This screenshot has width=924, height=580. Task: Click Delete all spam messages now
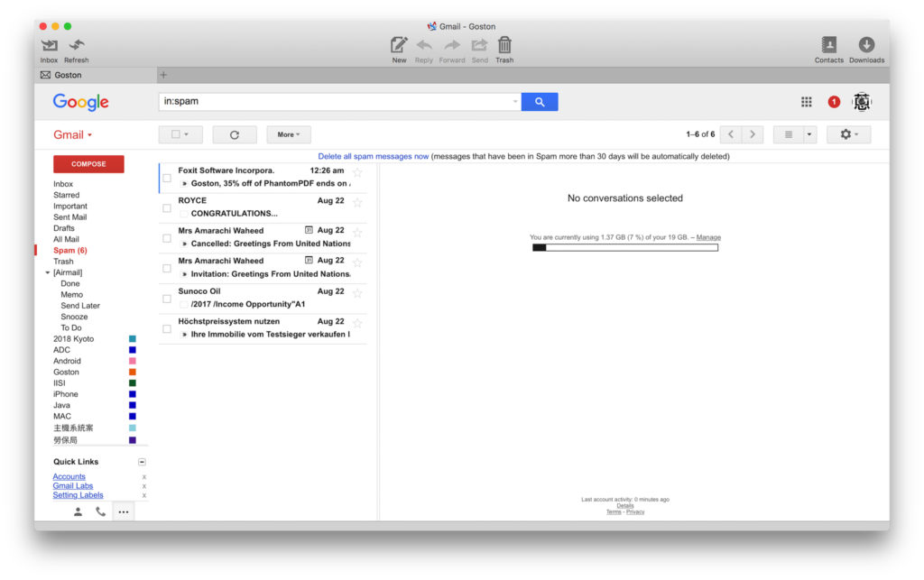tap(373, 157)
